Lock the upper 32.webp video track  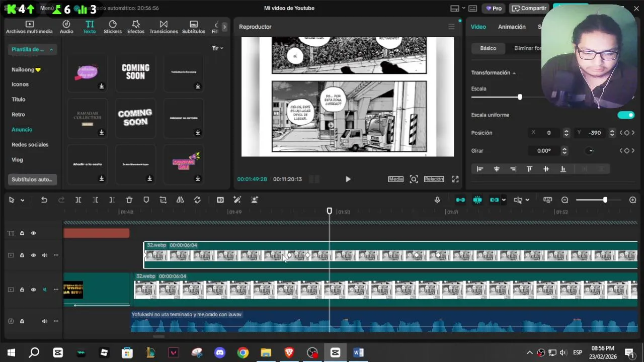point(22,255)
